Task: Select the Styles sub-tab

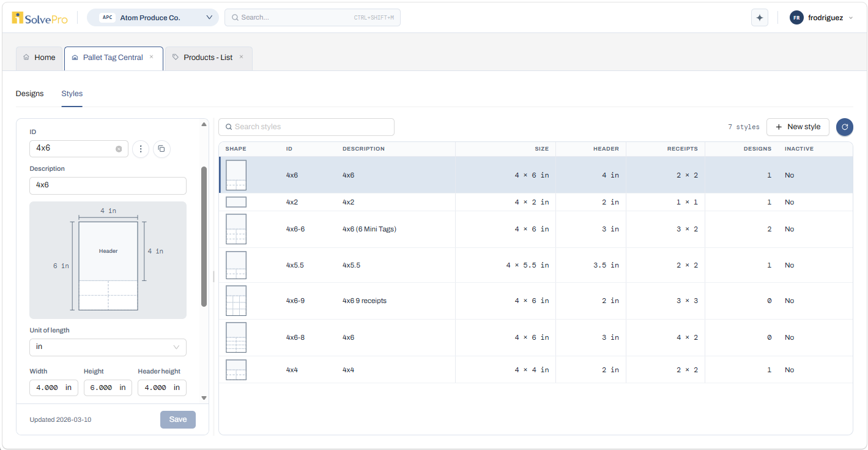Action: point(72,94)
